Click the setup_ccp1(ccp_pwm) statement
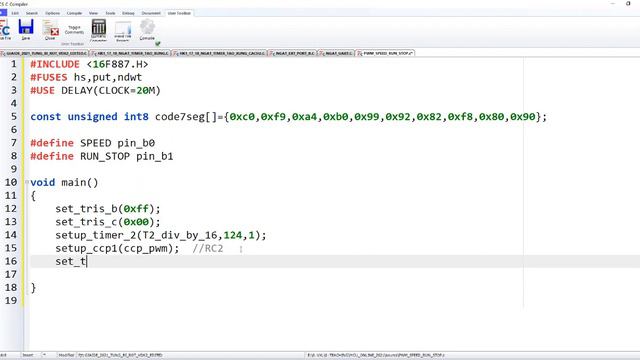Image resolution: width=640 pixels, height=360 pixels. pyautogui.click(x=117, y=248)
